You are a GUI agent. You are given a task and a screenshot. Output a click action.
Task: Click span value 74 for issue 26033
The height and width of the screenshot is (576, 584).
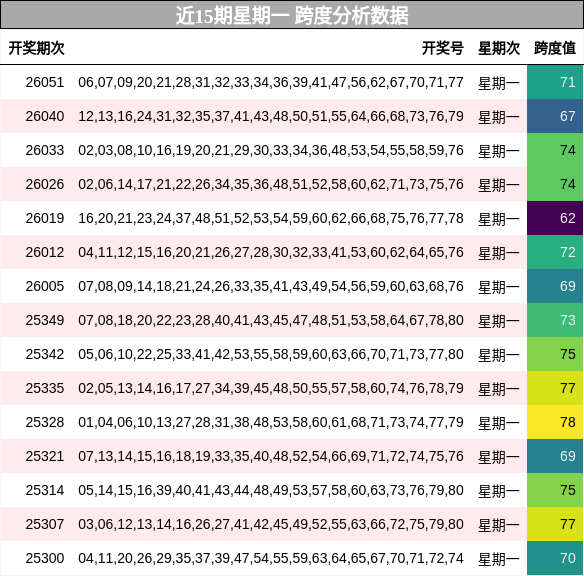pos(555,150)
